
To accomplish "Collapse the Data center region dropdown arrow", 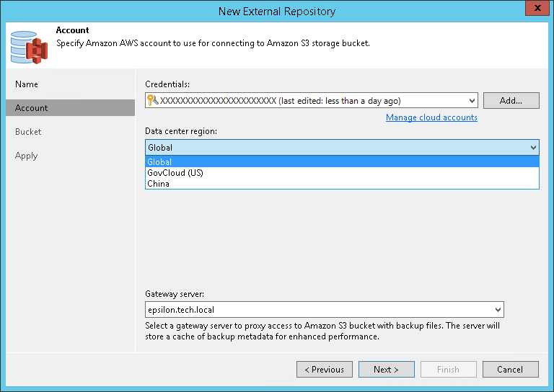I will tap(533, 148).
